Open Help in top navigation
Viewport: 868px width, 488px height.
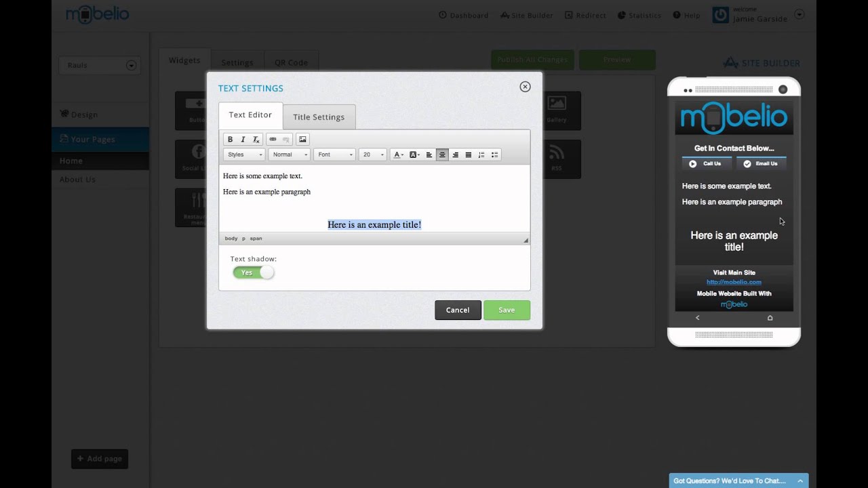point(686,15)
